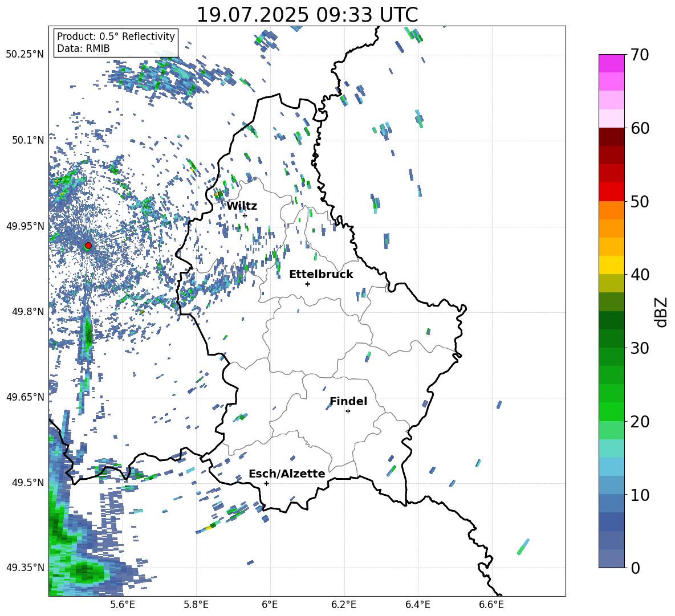The width and height of the screenshot is (675, 616).
Task: Click the 50.25°N latitude label
Action: click(25, 55)
